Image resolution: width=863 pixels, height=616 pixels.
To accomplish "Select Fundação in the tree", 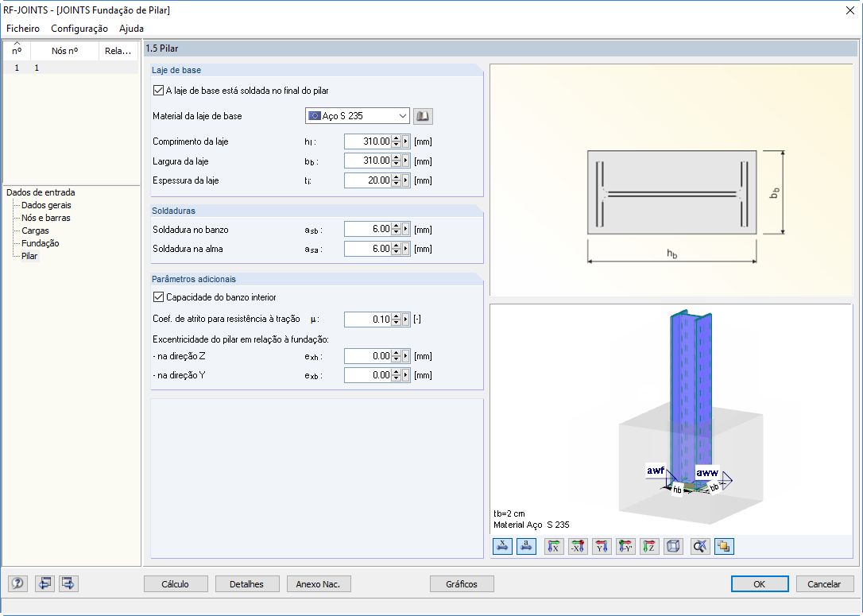I will tap(41, 243).
